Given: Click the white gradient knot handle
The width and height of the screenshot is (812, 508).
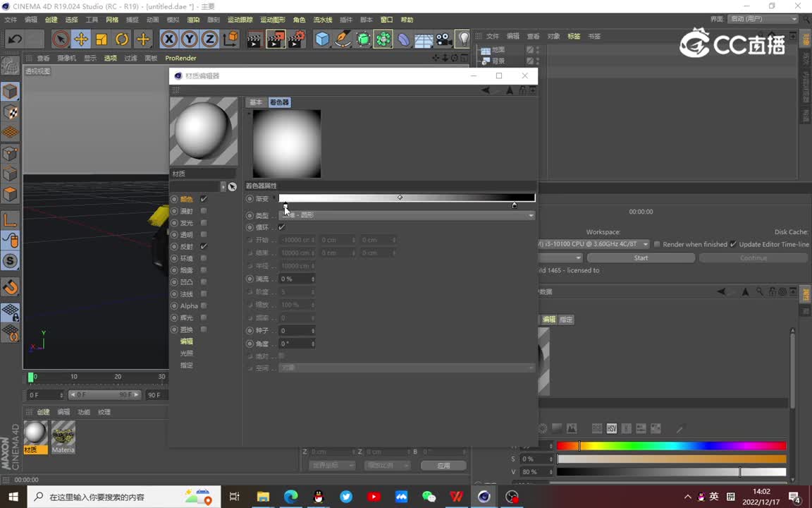Looking at the screenshot, I should [285, 206].
